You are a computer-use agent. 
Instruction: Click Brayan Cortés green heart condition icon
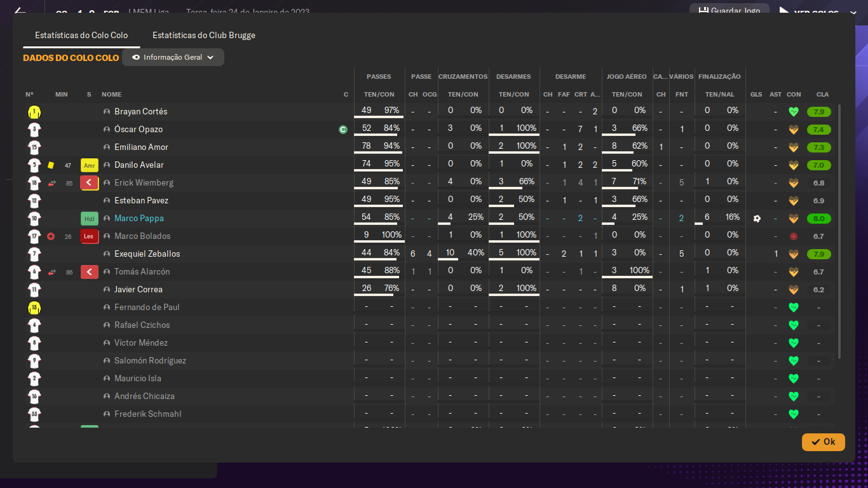click(x=793, y=112)
